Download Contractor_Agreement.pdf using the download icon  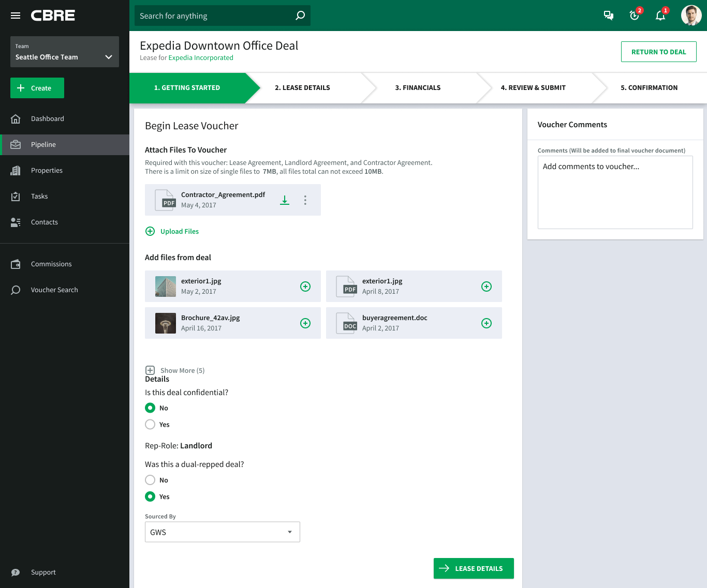(x=285, y=200)
